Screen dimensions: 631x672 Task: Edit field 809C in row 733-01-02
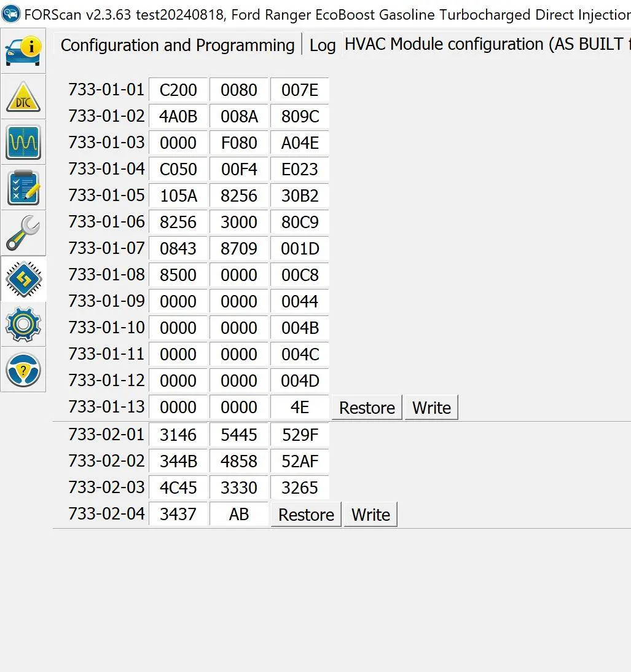coord(300,117)
